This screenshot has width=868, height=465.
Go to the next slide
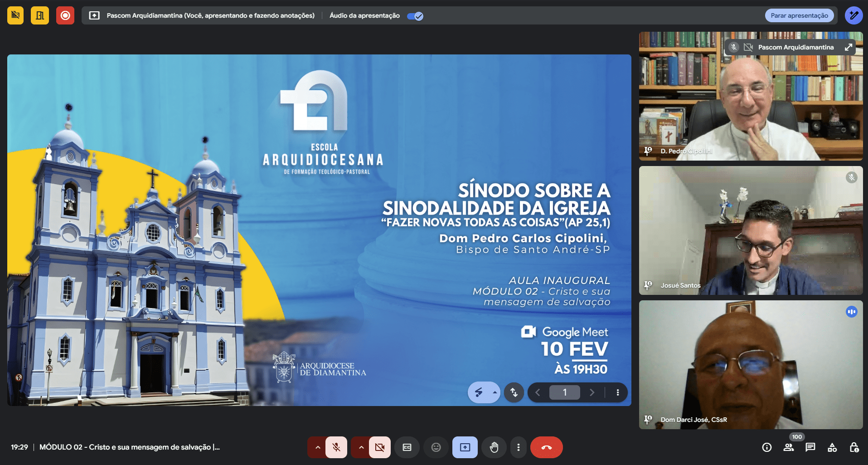pyautogui.click(x=592, y=392)
